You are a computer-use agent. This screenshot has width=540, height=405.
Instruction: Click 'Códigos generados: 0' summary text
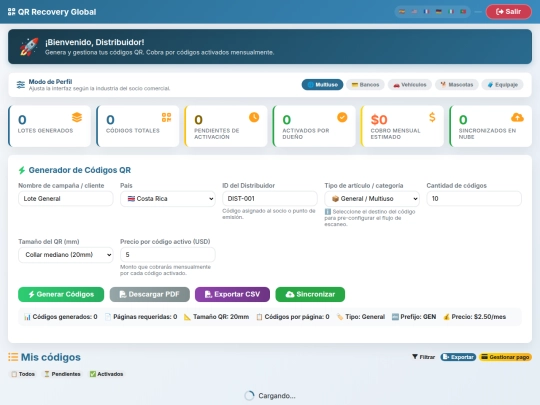click(x=61, y=317)
